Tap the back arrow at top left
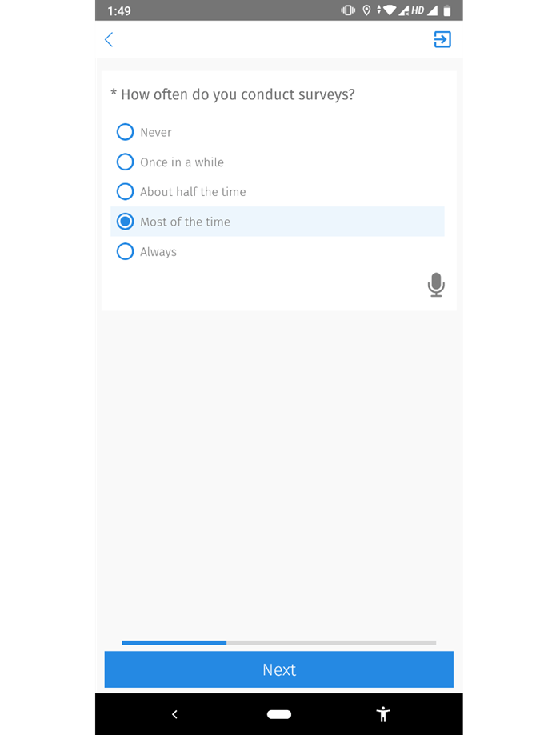560x735 pixels. (109, 39)
